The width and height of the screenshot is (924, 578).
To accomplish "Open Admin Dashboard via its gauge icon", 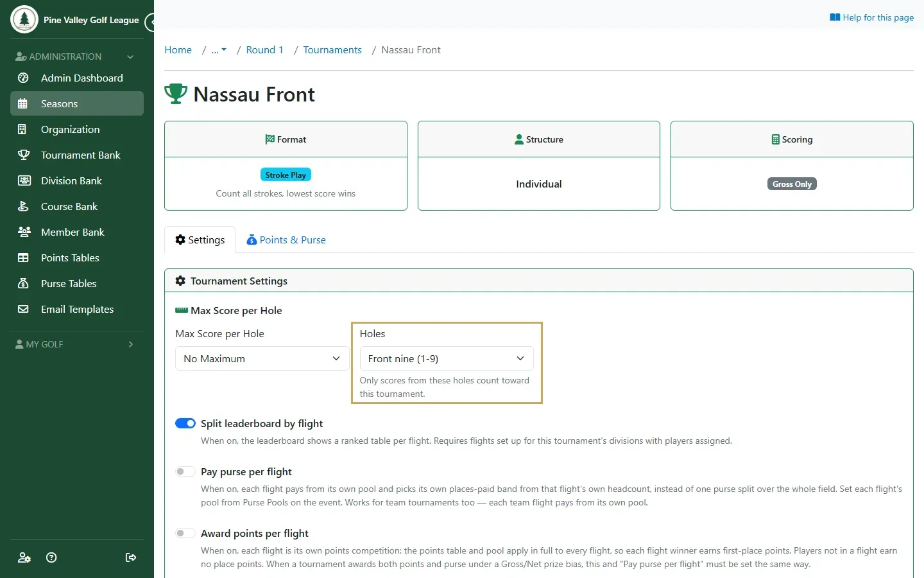I will pos(23,78).
